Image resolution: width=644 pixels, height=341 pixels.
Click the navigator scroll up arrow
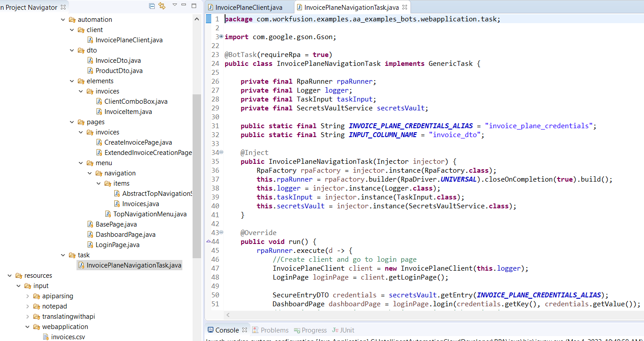click(x=197, y=19)
